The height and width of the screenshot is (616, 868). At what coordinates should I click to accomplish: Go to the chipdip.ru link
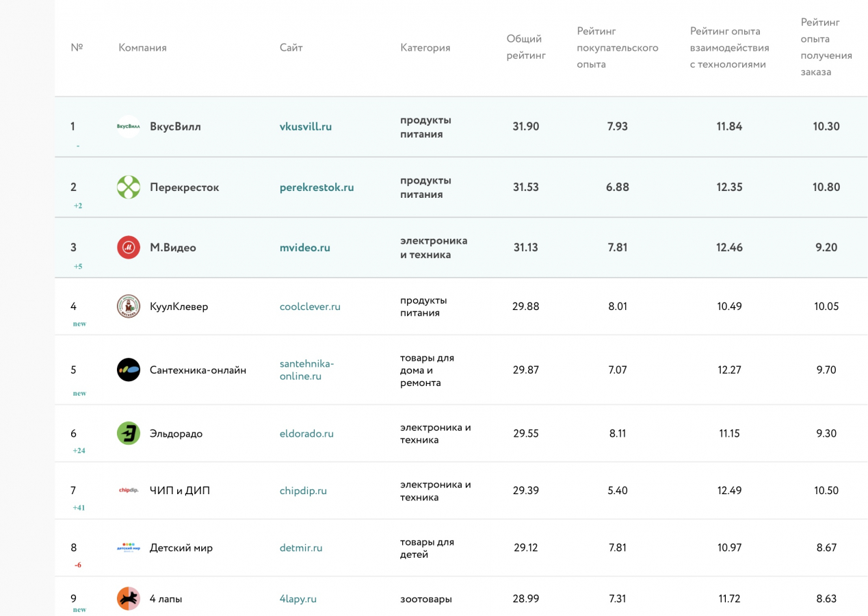pyautogui.click(x=303, y=490)
